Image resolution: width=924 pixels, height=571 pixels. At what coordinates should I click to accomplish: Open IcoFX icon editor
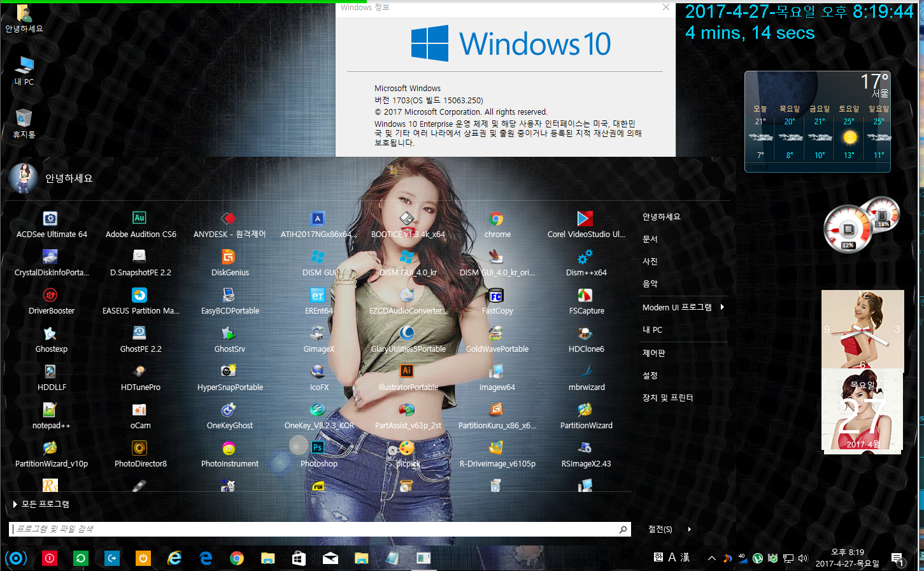point(319,379)
